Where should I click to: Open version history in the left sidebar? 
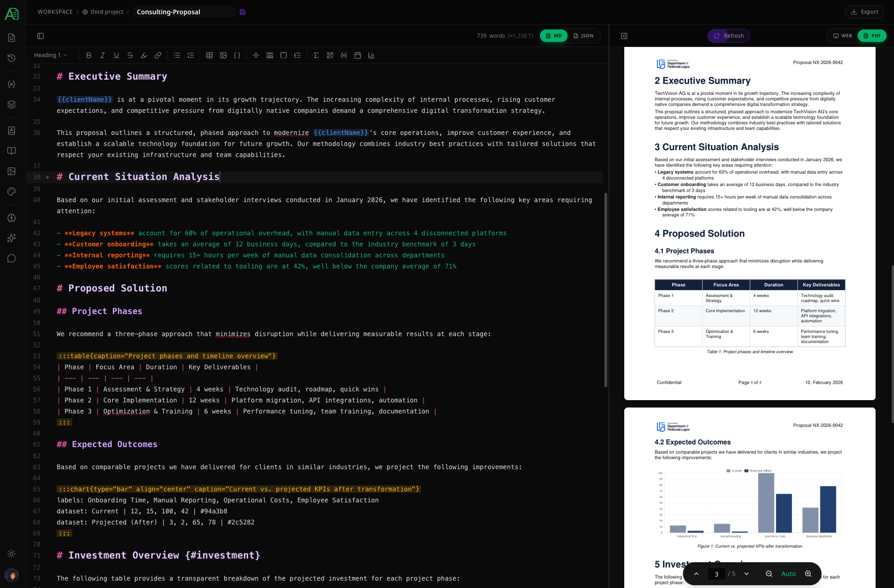pos(12,58)
